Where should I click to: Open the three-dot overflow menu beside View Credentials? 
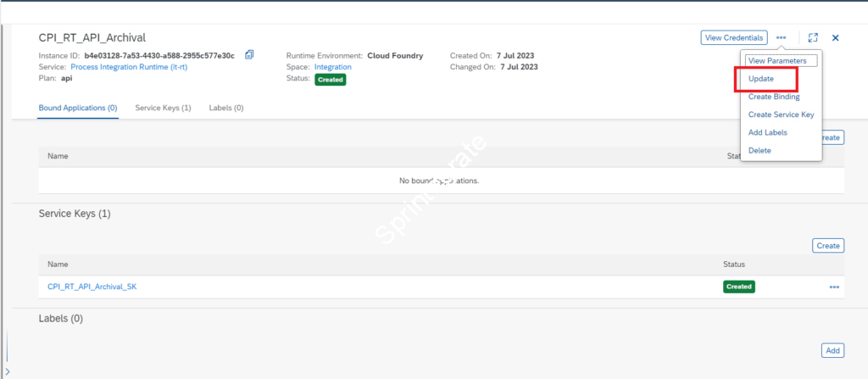click(x=781, y=38)
